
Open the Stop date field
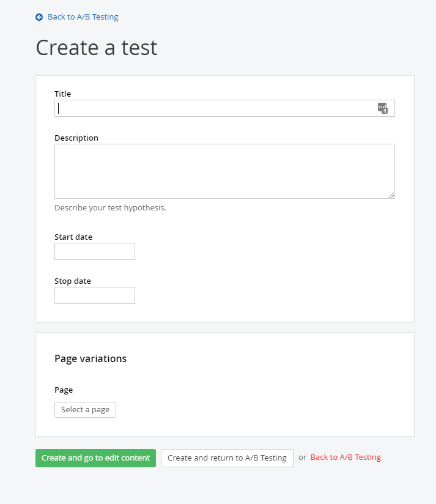pyautogui.click(x=94, y=295)
